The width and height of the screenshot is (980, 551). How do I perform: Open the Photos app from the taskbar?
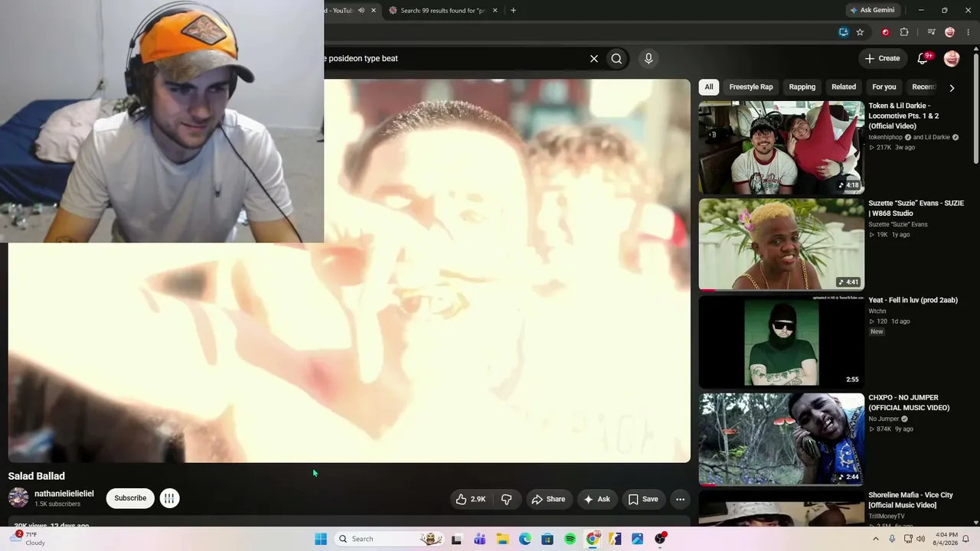pyautogui.click(x=637, y=539)
